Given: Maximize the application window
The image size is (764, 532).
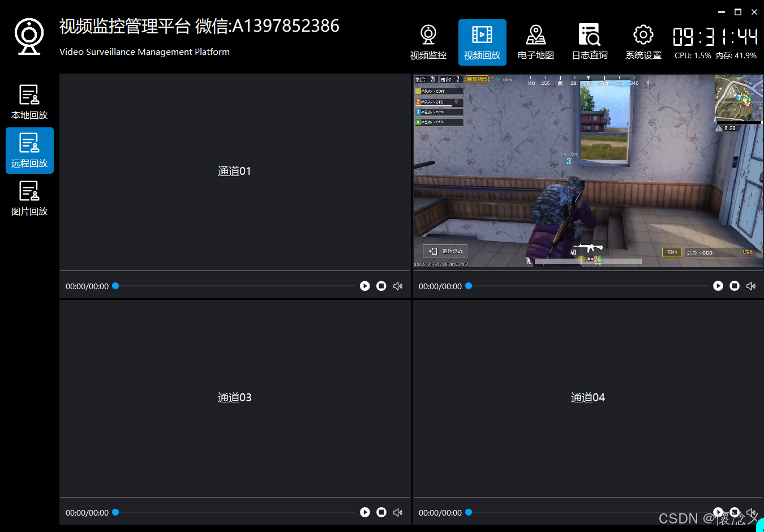Looking at the screenshot, I should (x=738, y=11).
